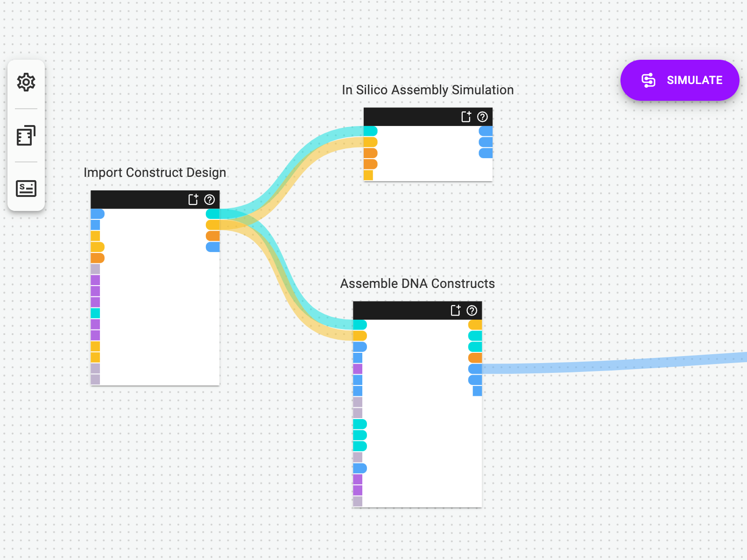
Task: Select Assemble DNA Constructs top yellow output port
Action: tap(475, 325)
